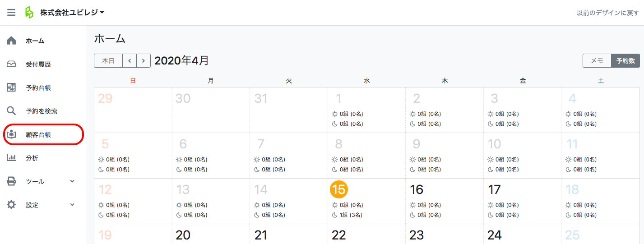Go to next month with right arrow
The image size is (644, 244).
[144, 60]
